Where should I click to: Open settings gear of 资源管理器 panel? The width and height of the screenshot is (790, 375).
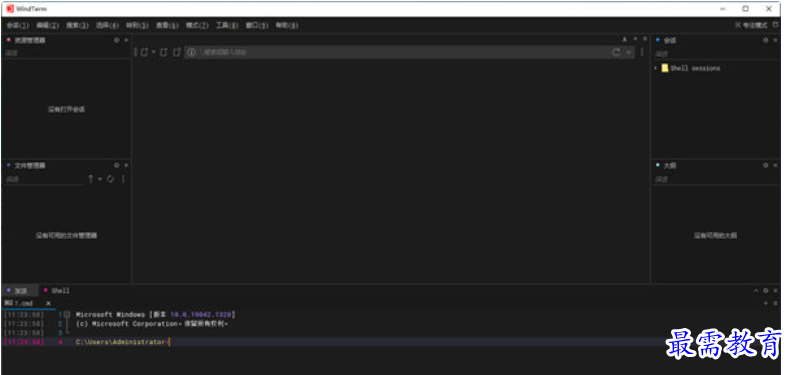coord(116,40)
